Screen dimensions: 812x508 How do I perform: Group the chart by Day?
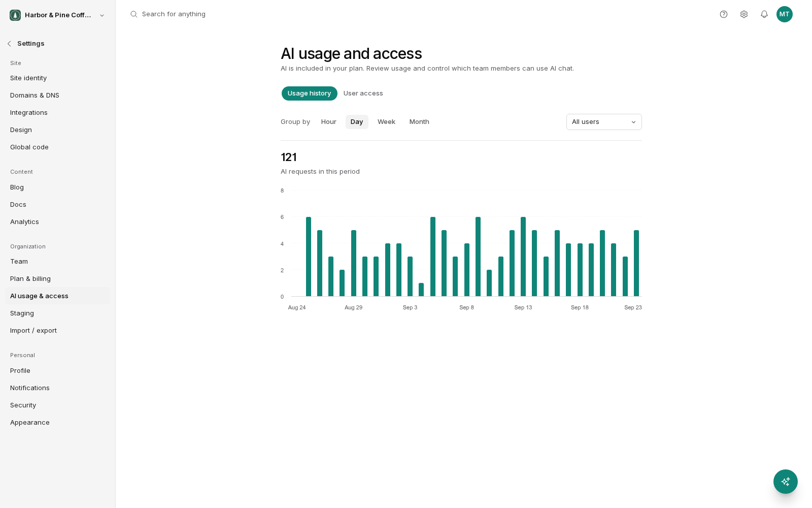pos(357,122)
